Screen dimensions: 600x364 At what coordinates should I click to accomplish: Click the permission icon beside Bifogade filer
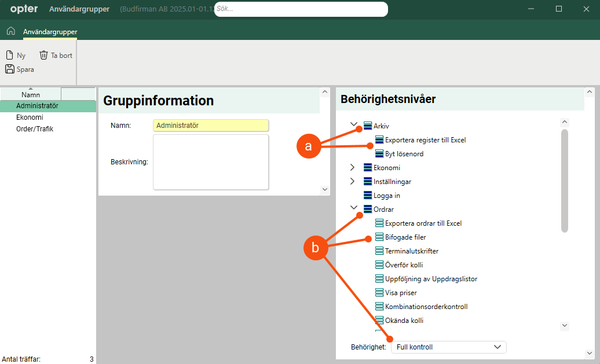(x=379, y=237)
